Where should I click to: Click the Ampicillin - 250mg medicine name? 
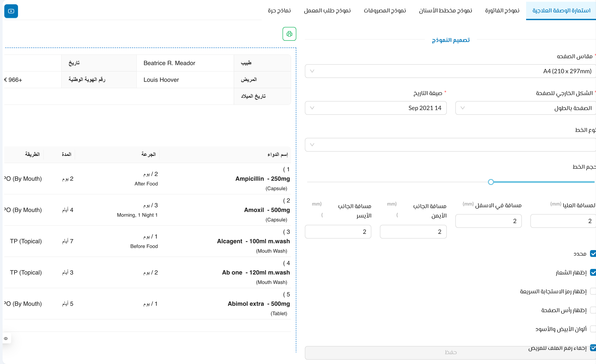coord(262,179)
